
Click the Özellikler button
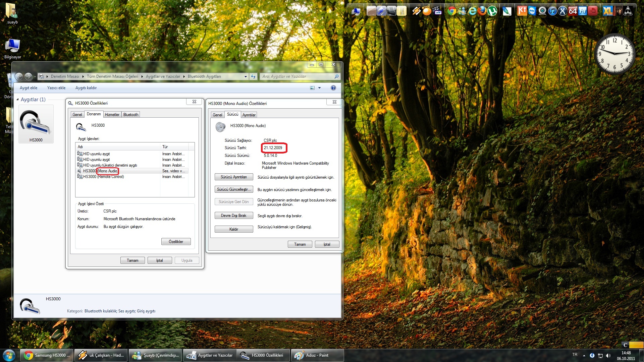(x=176, y=242)
